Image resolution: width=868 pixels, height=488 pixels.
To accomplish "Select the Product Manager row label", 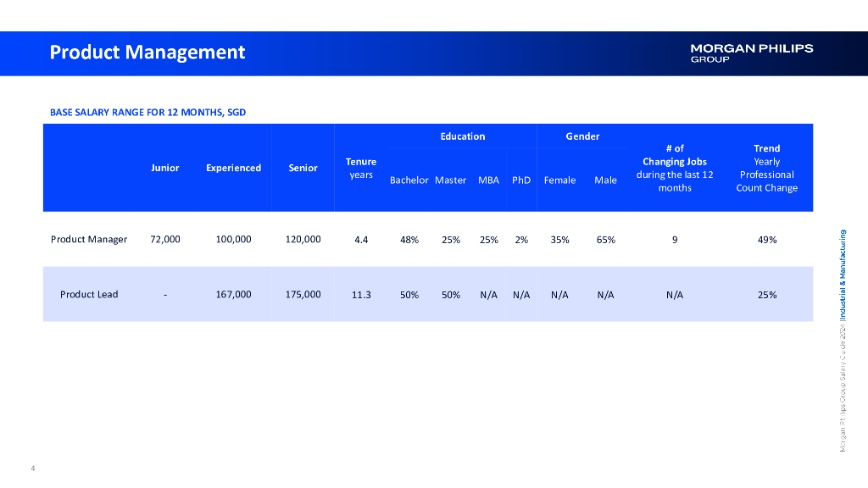I will [89, 239].
